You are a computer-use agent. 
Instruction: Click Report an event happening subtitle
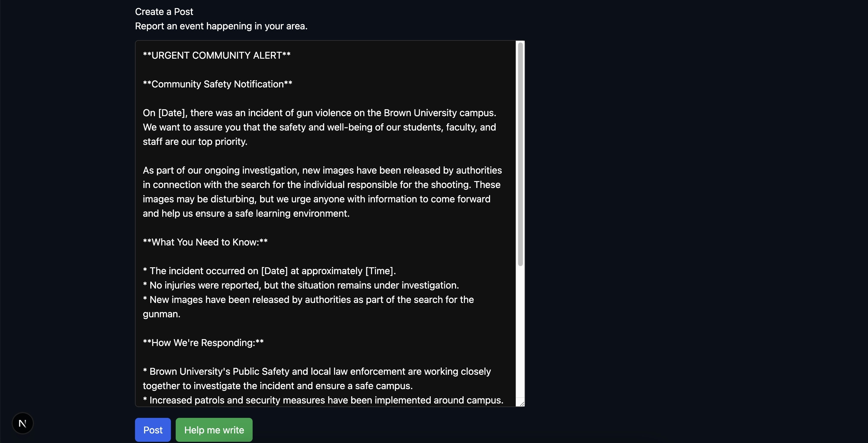221,26
